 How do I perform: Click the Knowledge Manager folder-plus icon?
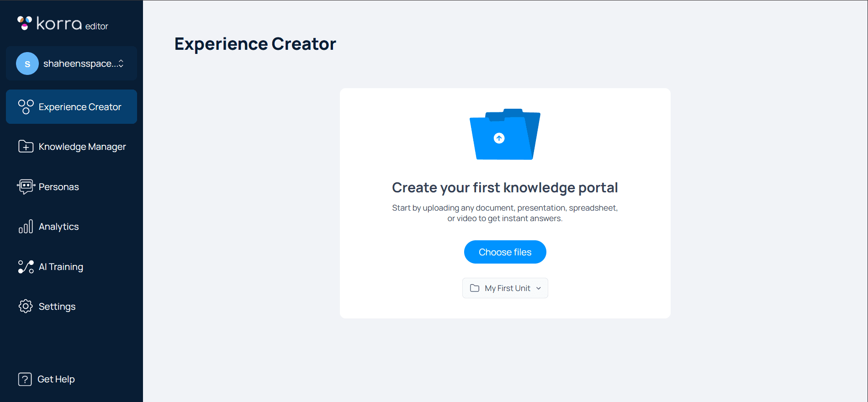pyautogui.click(x=26, y=147)
